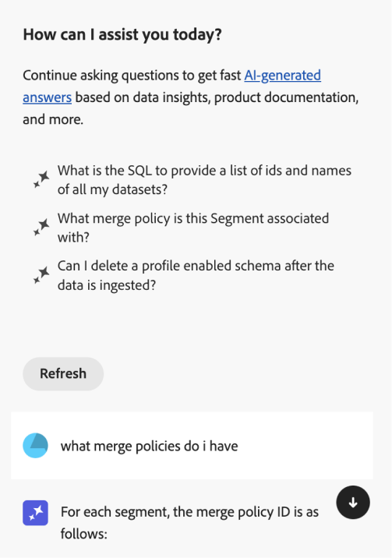
Task: Click the "and more." intro text line
Action: (x=53, y=119)
